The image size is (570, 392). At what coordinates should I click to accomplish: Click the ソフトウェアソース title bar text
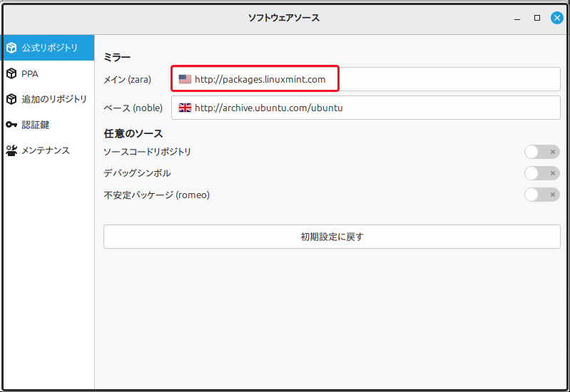point(284,18)
